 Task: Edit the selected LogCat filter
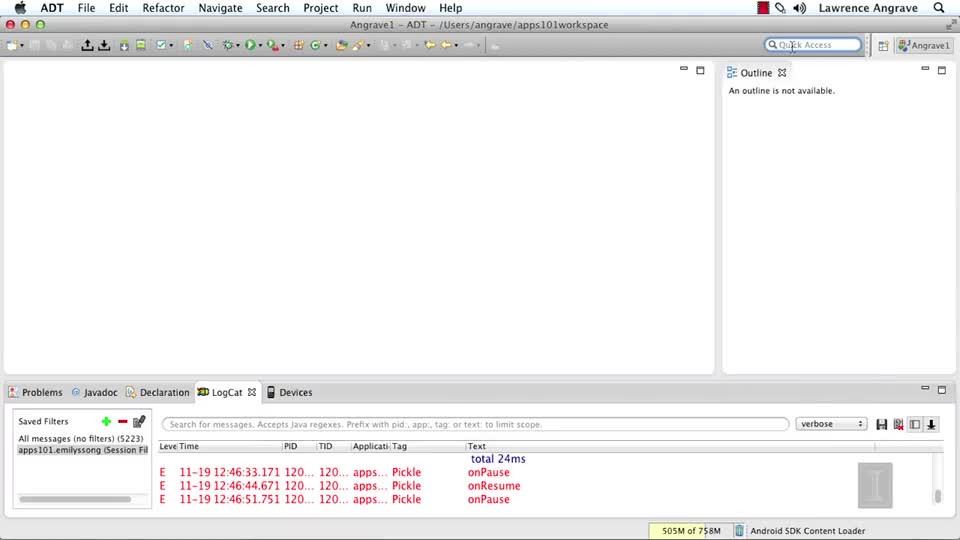(139, 421)
